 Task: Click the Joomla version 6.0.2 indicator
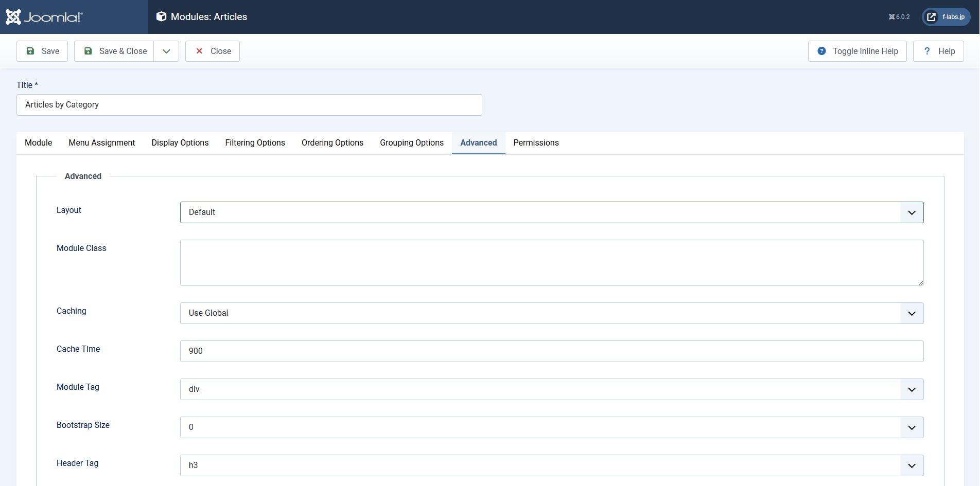pyautogui.click(x=899, y=17)
